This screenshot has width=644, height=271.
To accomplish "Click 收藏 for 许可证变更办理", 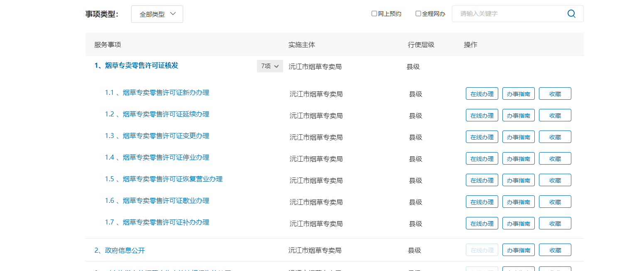I will click(555, 137).
